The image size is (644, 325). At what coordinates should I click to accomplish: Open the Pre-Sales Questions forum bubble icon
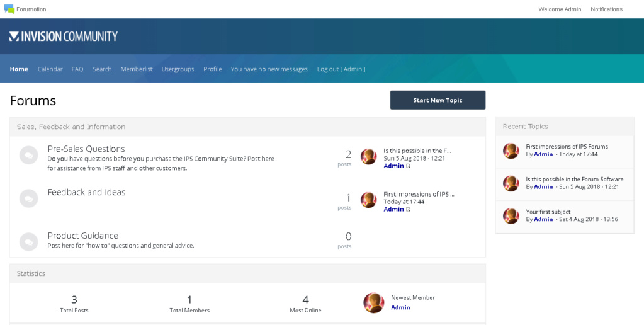coord(29,156)
